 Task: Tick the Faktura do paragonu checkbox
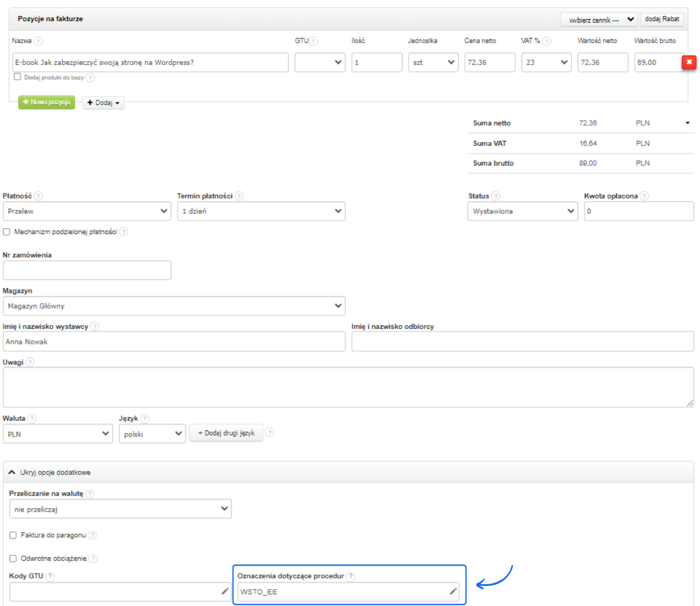point(13,535)
